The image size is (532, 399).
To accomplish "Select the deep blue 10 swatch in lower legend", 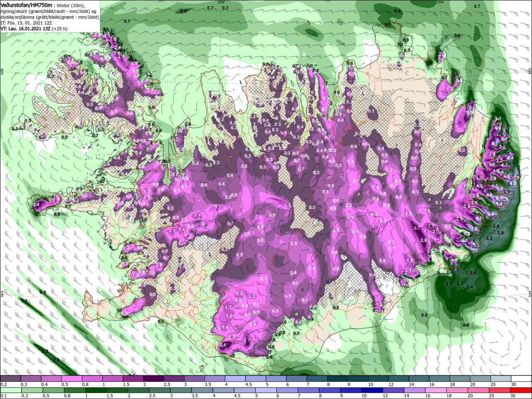I will coord(372,391).
